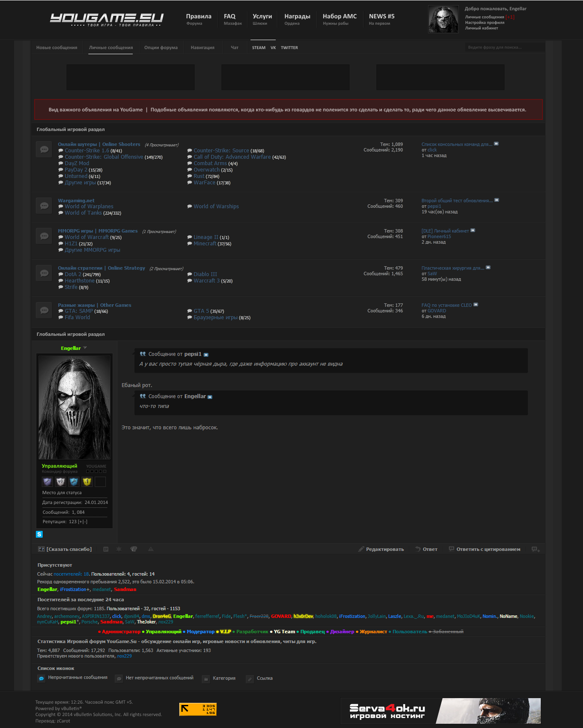
Task: Click forum status icon for Wargaming.net
Action: [44, 206]
